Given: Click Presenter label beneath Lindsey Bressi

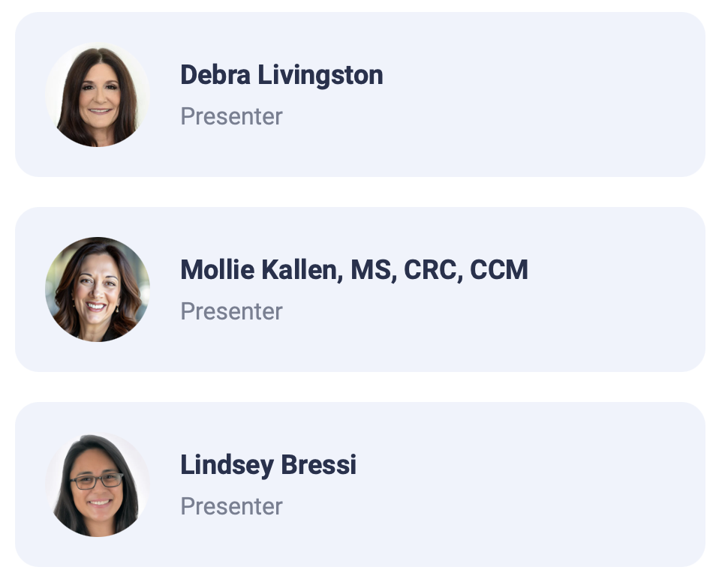Looking at the screenshot, I should [x=231, y=505].
